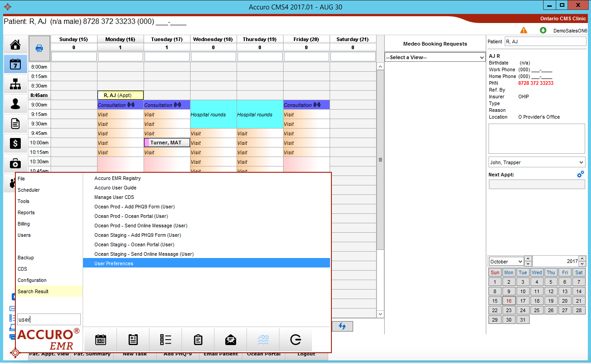Click the Email Patient envelope icon
This screenshot has height=364, width=591.
231,340
